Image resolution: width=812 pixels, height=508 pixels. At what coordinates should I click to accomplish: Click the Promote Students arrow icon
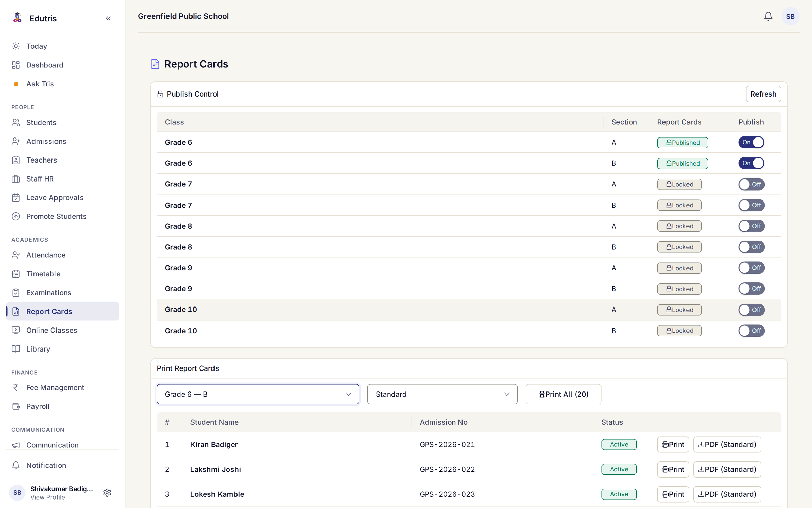pyautogui.click(x=16, y=216)
